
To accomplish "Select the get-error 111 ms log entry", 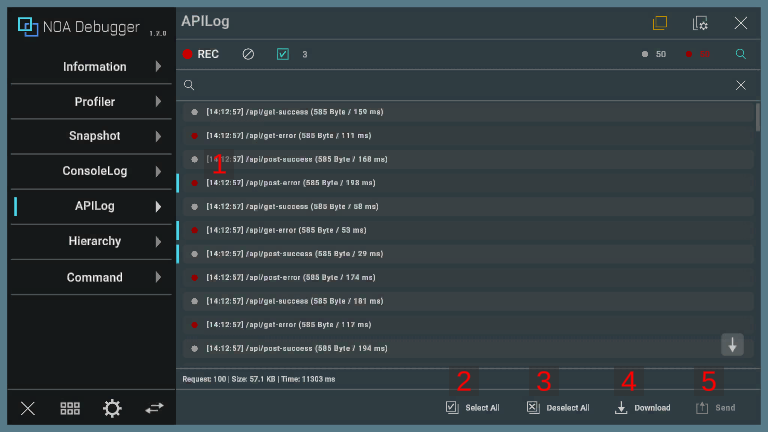I will [x=468, y=136].
